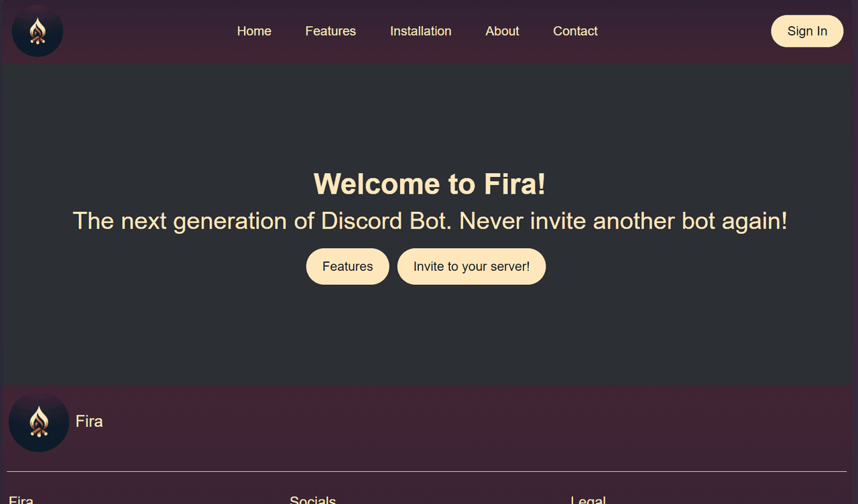Click the Invite to your server! button
Screen dimensions: 858x504
[x=471, y=267]
